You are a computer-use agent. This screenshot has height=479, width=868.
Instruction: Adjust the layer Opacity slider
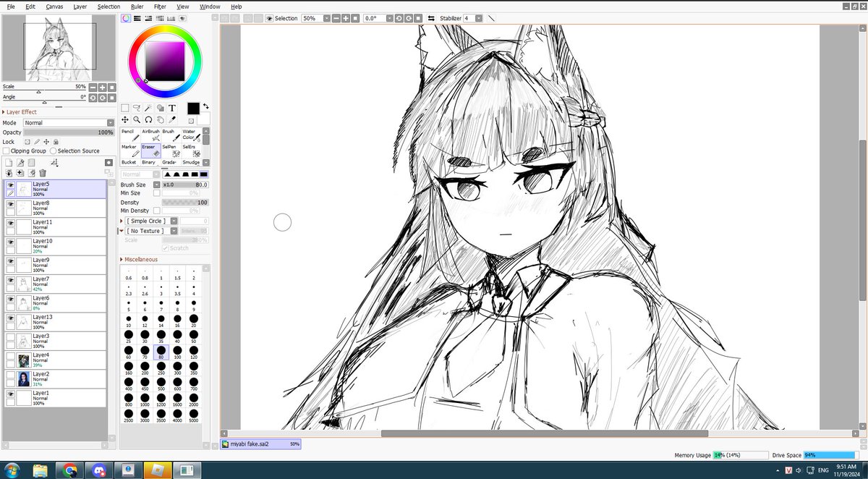click(x=69, y=132)
